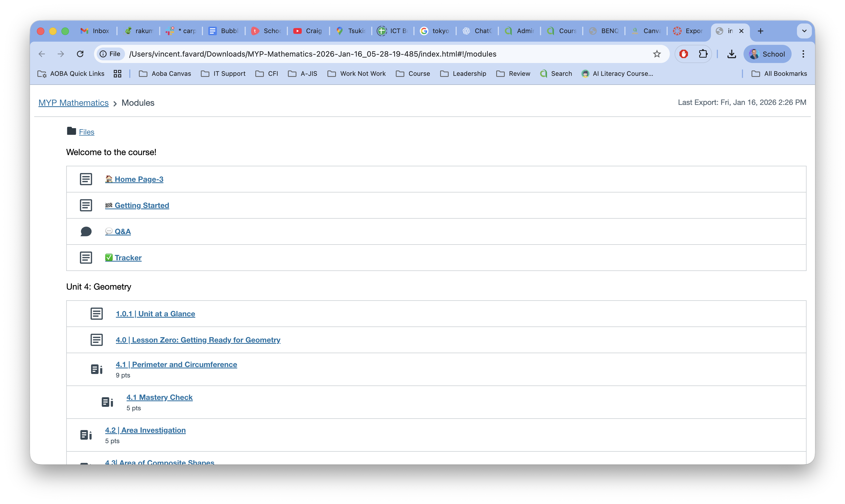Screen dimensions: 845x504
Task: Click the page icon next to Home Page-3
Action: 86,179
